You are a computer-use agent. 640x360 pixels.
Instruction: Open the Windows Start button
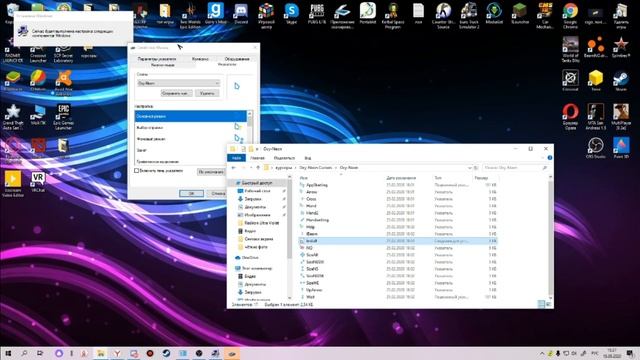click(x=8, y=353)
